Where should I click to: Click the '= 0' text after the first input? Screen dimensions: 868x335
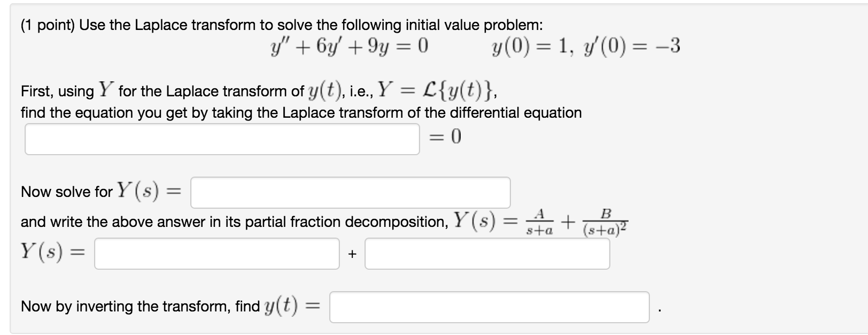point(445,138)
